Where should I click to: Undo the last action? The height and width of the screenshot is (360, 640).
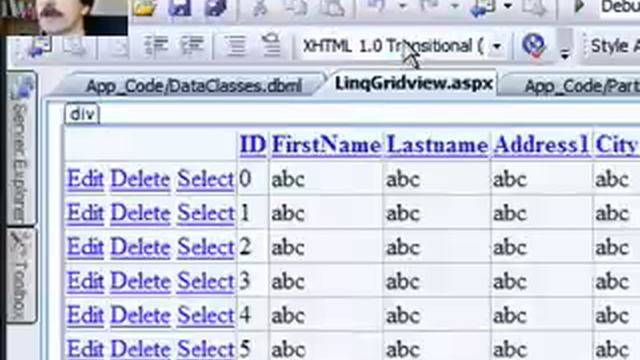coord(376,6)
